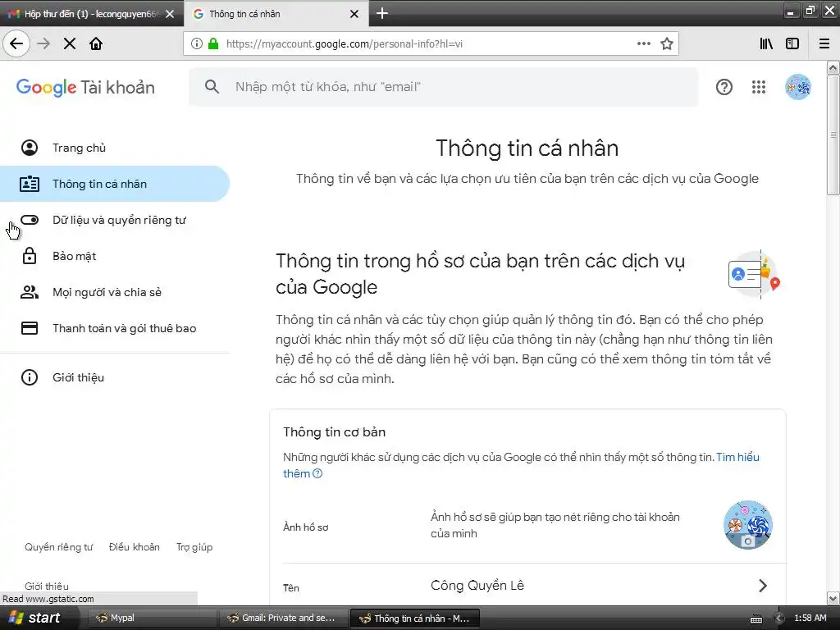
Task: Expand the Tên row chevron arrow
Action: pos(763,586)
